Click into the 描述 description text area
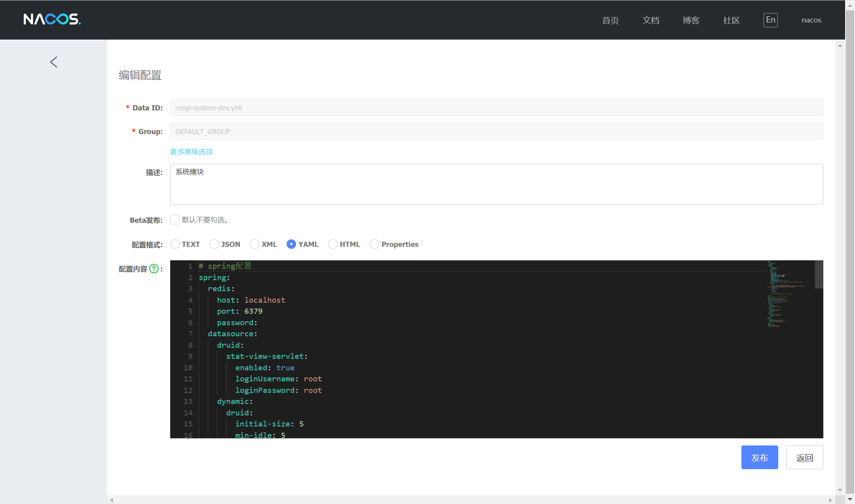The height and width of the screenshot is (504, 855). point(496,184)
